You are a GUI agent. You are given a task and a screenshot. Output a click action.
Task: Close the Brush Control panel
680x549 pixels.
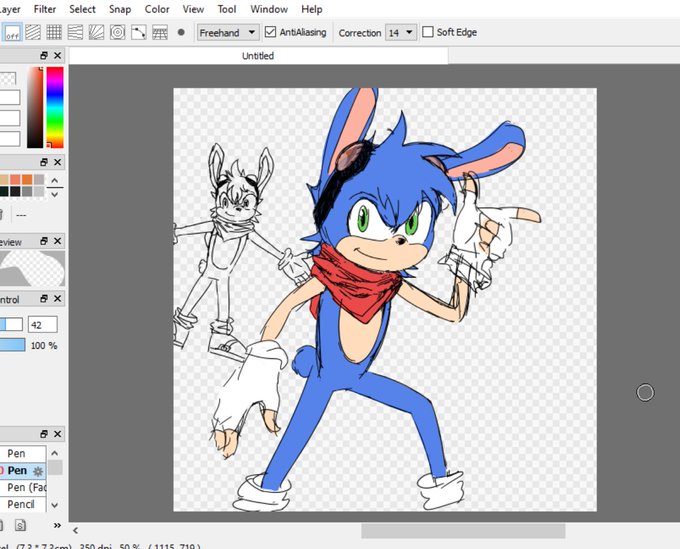pos(57,299)
